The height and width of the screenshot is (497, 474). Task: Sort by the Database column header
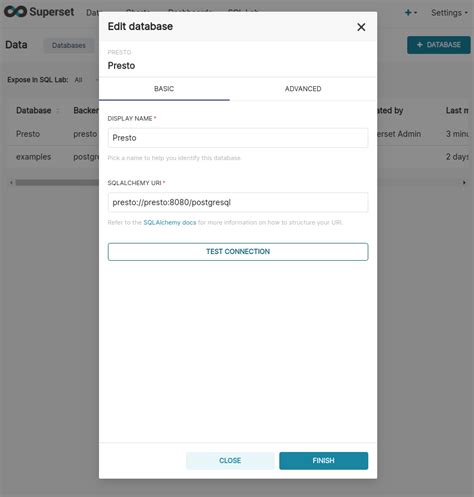[34, 110]
